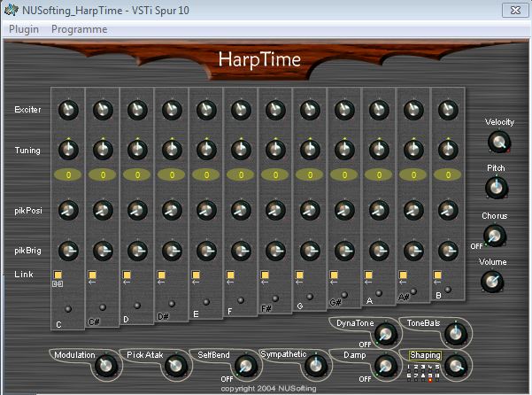Click the Chorus knob
This screenshot has width=532, height=395.
click(495, 236)
